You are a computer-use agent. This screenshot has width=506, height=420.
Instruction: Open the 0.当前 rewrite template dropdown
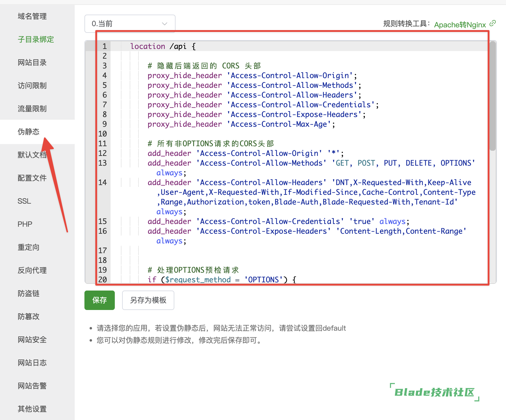[130, 24]
